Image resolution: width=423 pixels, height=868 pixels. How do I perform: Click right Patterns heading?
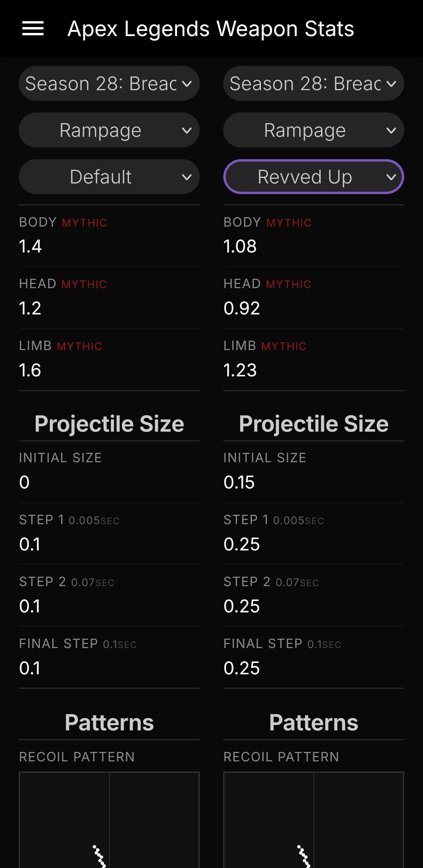coord(314,723)
